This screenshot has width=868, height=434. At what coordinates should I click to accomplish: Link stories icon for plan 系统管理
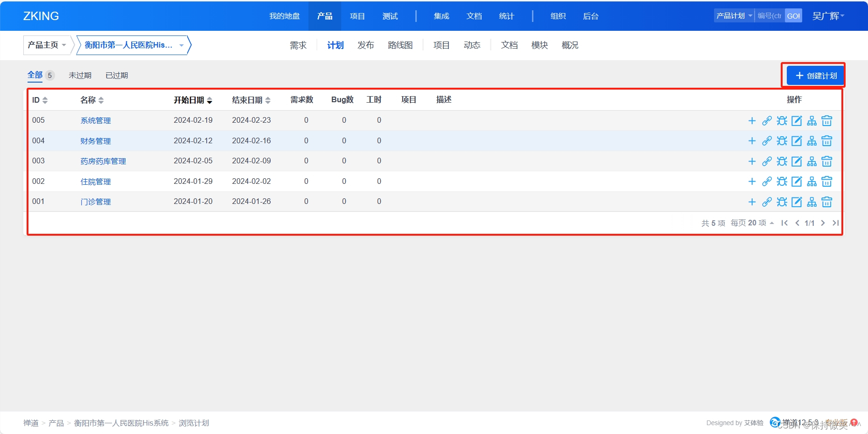(x=767, y=121)
